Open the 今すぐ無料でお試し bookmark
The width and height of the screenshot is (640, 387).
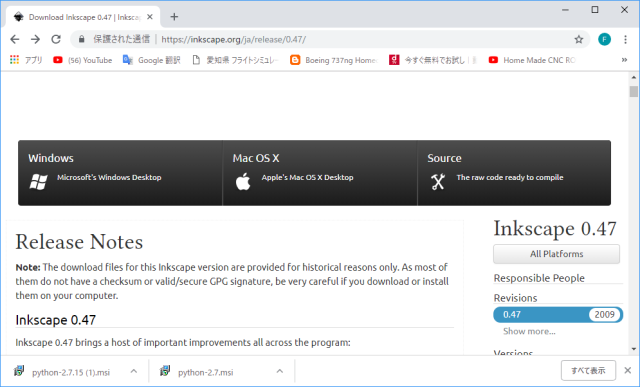(x=433, y=60)
